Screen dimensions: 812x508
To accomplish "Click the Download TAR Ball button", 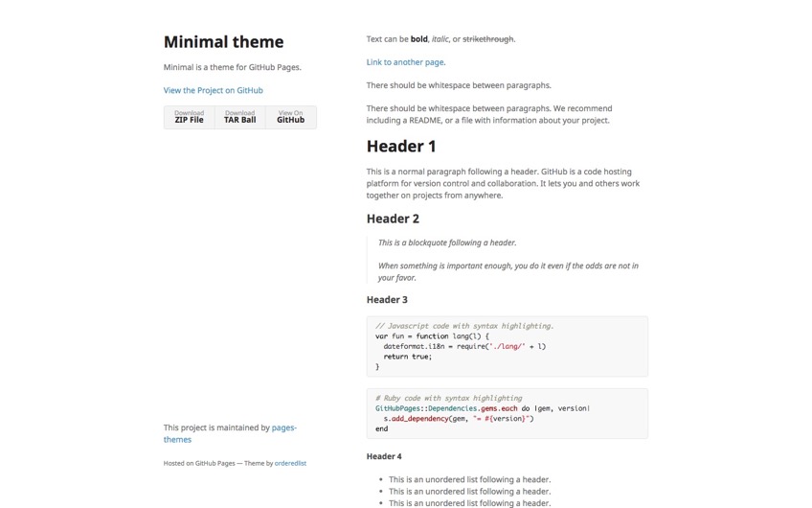I will point(239,117).
